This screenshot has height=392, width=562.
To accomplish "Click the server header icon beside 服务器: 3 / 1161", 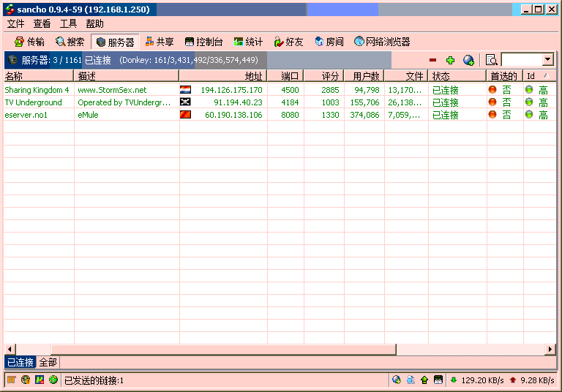I will pyautogui.click(x=12, y=59).
